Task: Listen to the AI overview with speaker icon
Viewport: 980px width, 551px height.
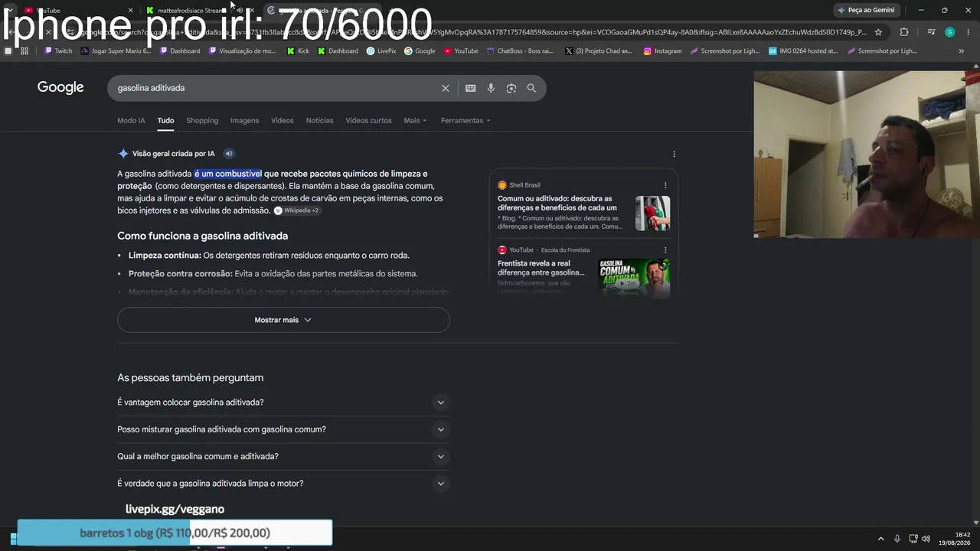Action: click(229, 154)
